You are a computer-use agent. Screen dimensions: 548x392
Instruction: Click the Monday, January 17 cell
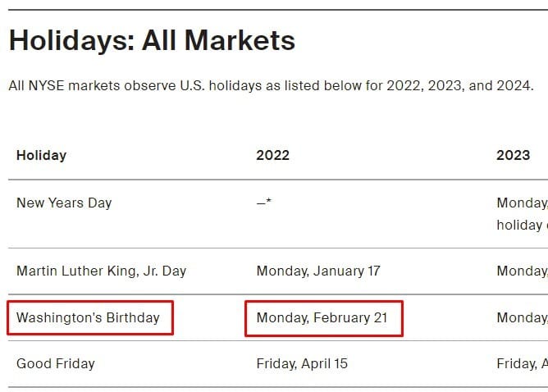pyautogui.click(x=318, y=271)
